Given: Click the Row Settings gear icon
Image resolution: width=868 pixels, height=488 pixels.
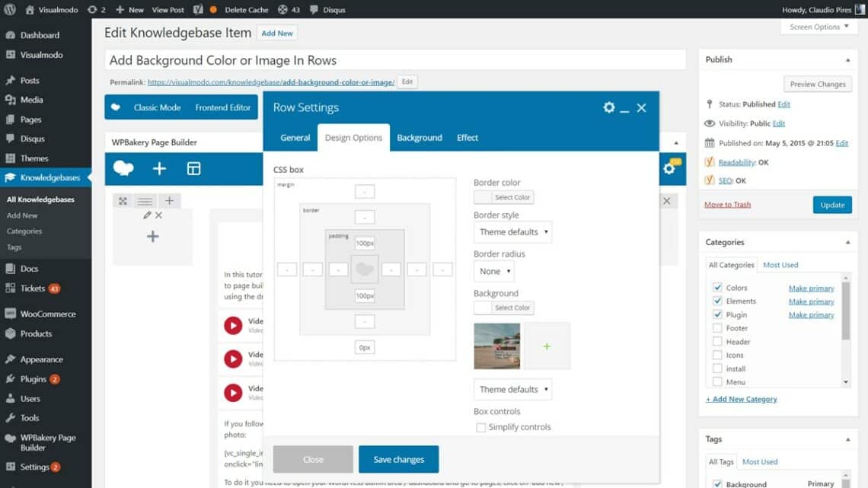Looking at the screenshot, I should tap(608, 107).
